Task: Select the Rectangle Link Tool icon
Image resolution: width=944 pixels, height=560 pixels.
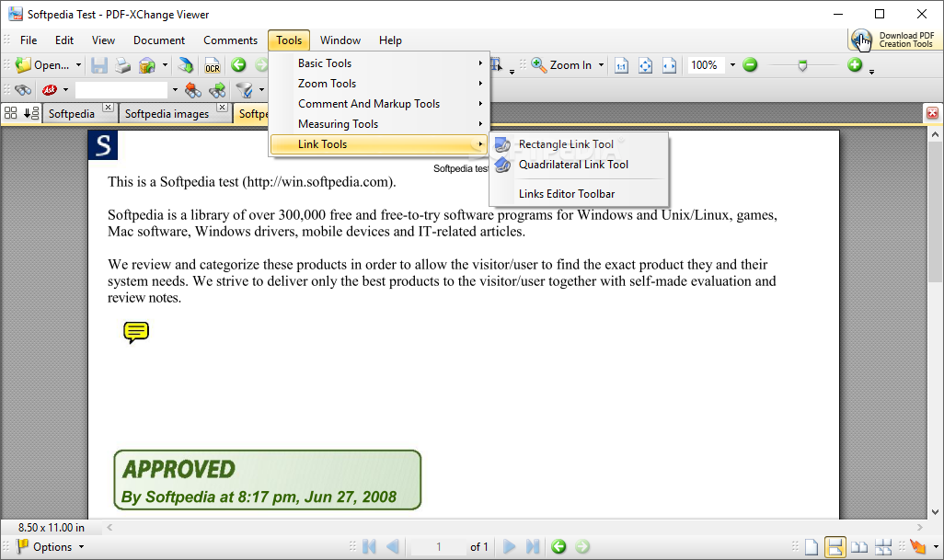Action: point(502,144)
